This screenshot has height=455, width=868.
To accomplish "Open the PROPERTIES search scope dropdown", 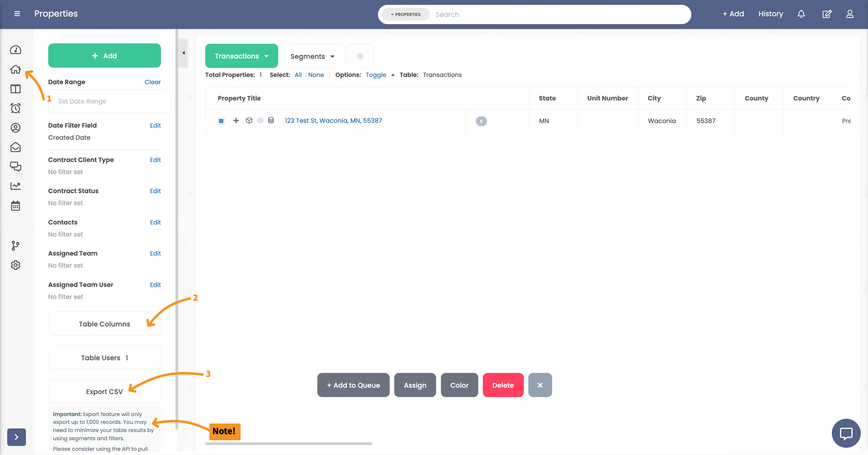I will click(x=406, y=14).
